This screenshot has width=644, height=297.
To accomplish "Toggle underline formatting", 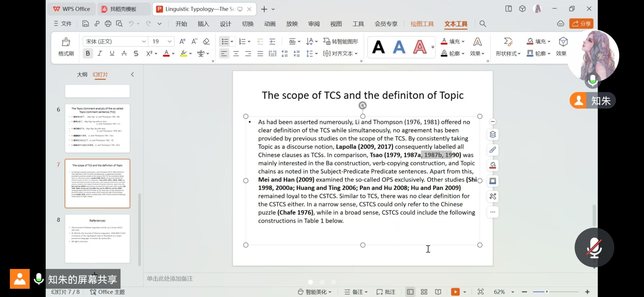I will [x=112, y=53].
